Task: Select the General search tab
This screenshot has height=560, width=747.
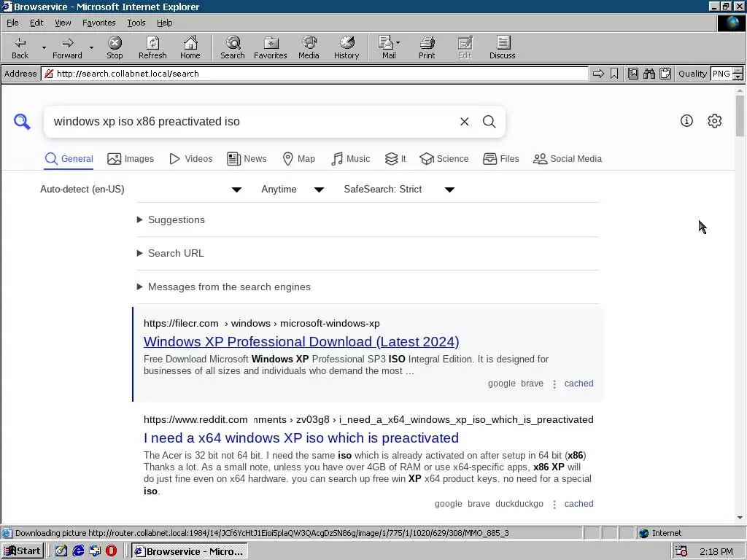Action: (69, 158)
